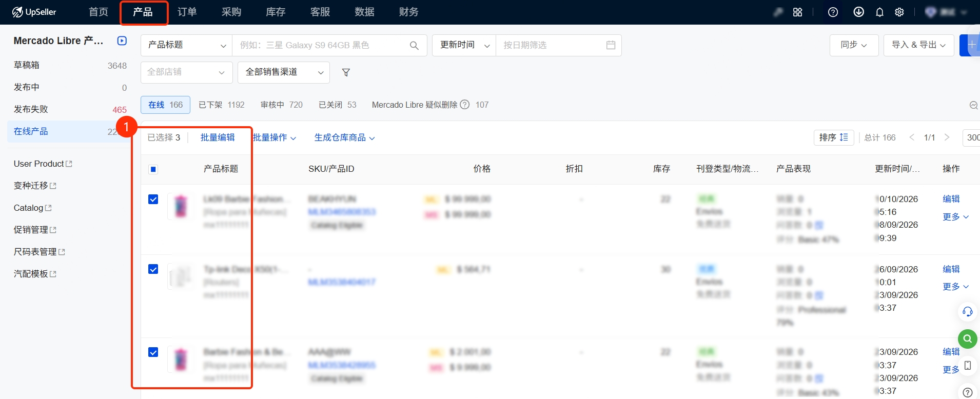Click the UpSeller logo

34,12
